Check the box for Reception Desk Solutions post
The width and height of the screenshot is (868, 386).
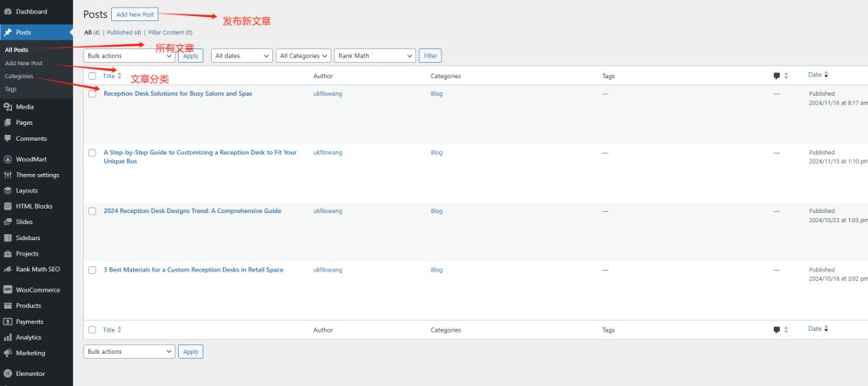tap(92, 94)
